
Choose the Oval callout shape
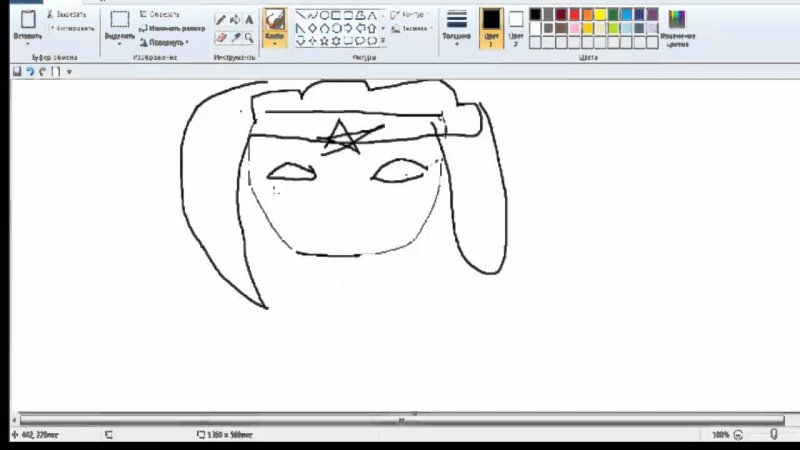tap(360, 41)
